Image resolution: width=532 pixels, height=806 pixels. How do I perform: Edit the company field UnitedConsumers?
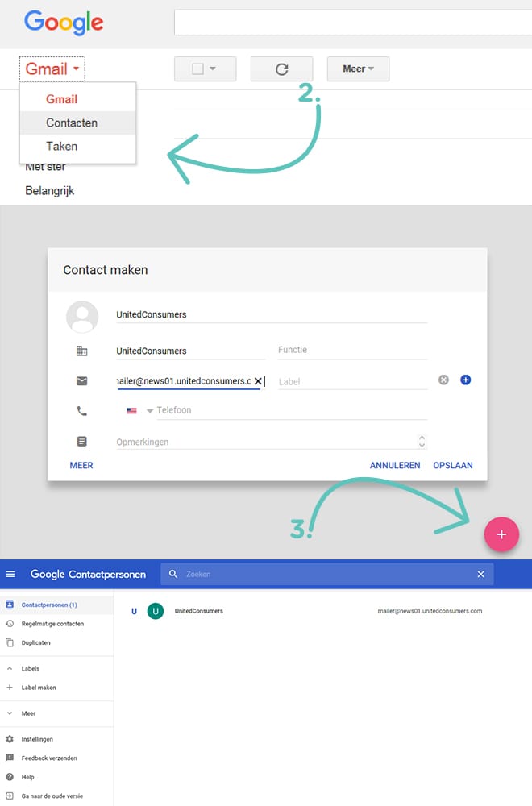tap(190, 351)
